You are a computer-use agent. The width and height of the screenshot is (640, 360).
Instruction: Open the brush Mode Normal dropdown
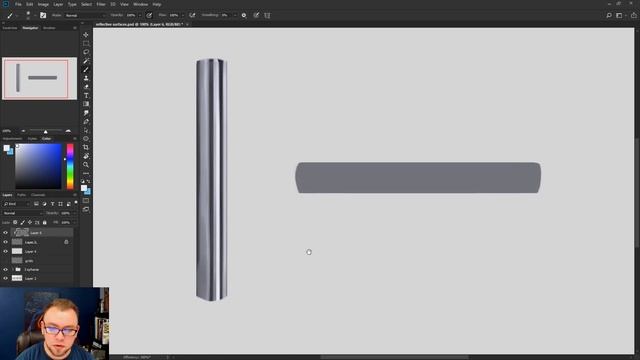click(x=85, y=15)
